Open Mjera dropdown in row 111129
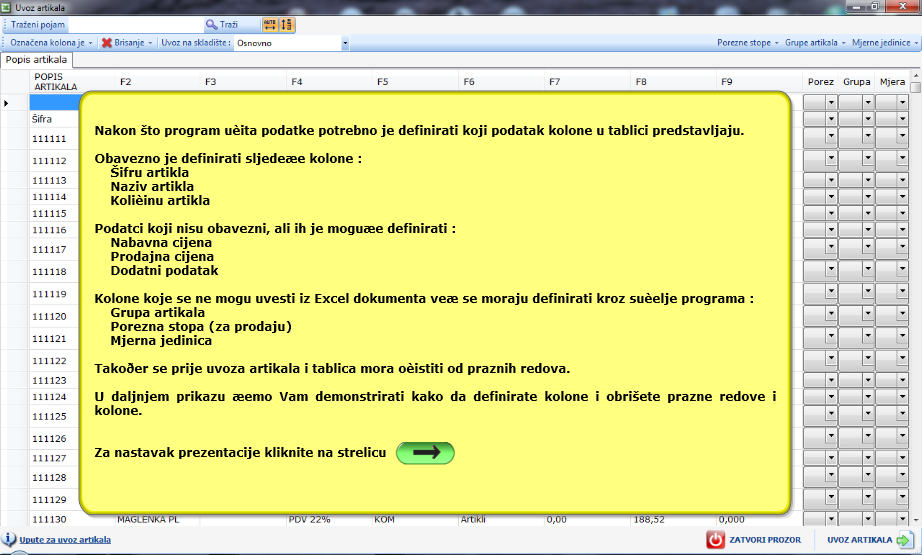This screenshot has height=555, width=922. (903, 497)
